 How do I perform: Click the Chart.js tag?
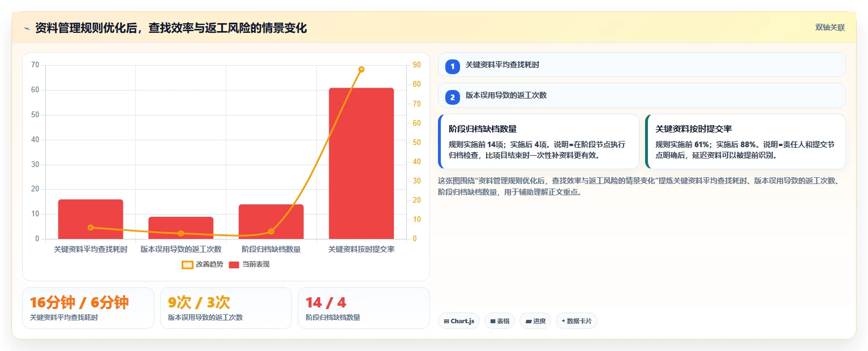point(459,321)
